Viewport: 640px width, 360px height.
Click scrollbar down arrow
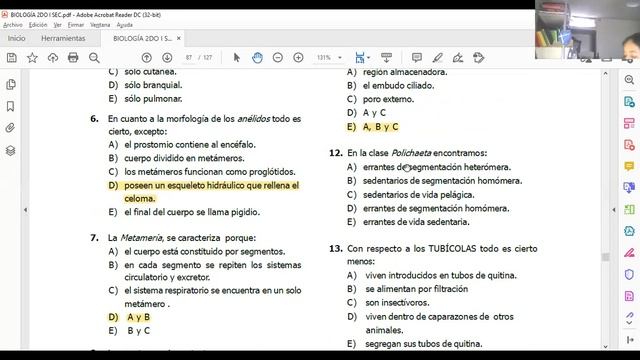(x=605, y=347)
